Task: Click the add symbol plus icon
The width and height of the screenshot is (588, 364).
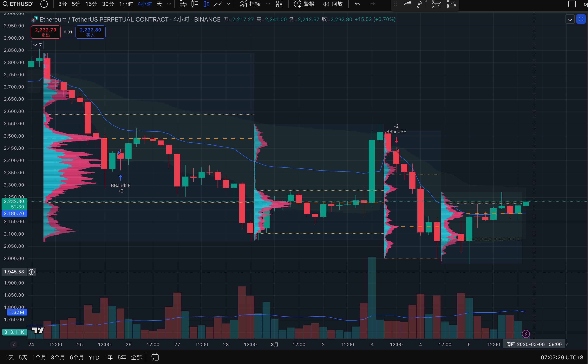Action: [x=44, y=4]
